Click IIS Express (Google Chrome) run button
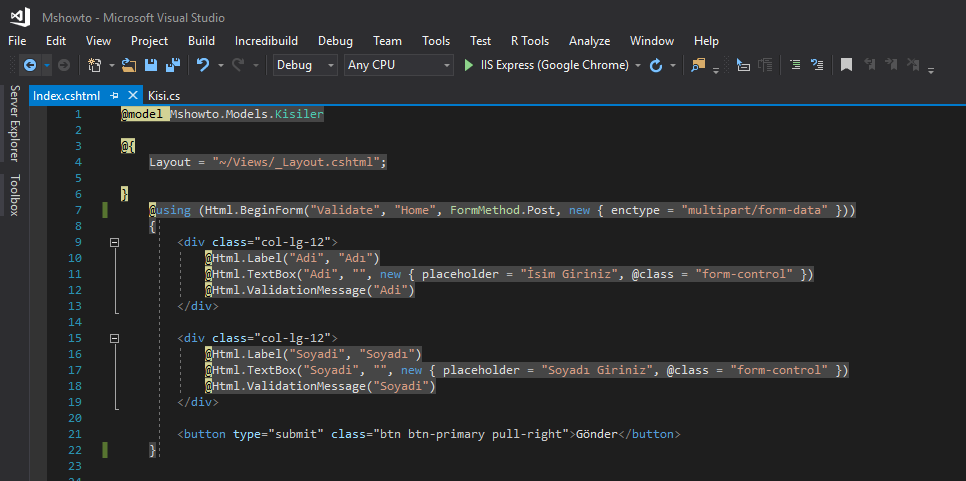This screenshot has height=481, width=966. coord(546,65)
